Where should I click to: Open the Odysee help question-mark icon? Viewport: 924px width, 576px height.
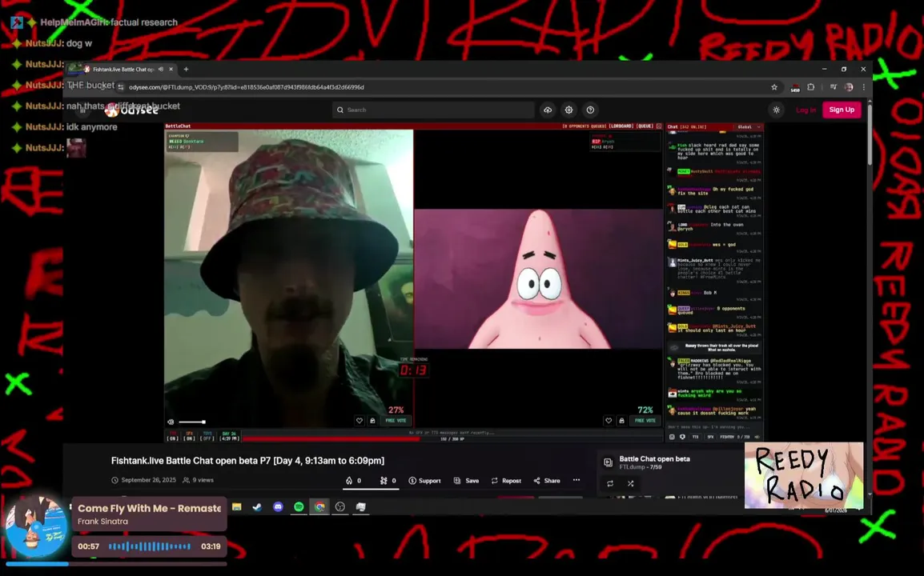590,110
